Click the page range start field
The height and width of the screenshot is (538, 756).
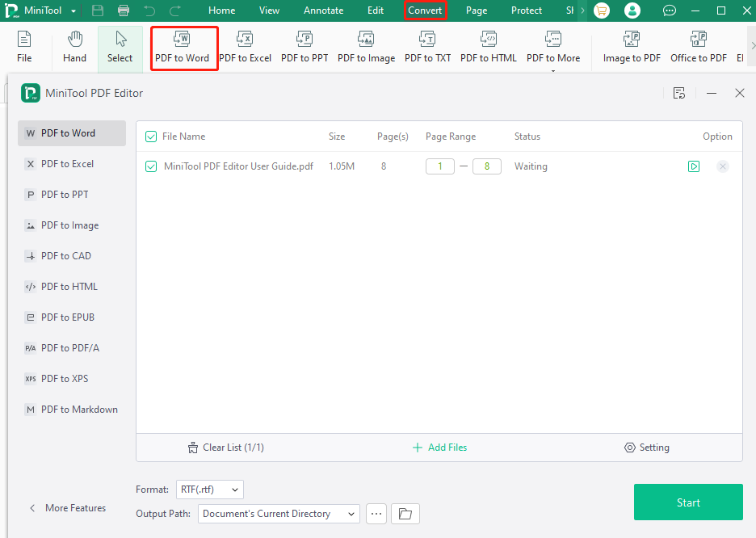pyautogui.click(x=439, y=166)
